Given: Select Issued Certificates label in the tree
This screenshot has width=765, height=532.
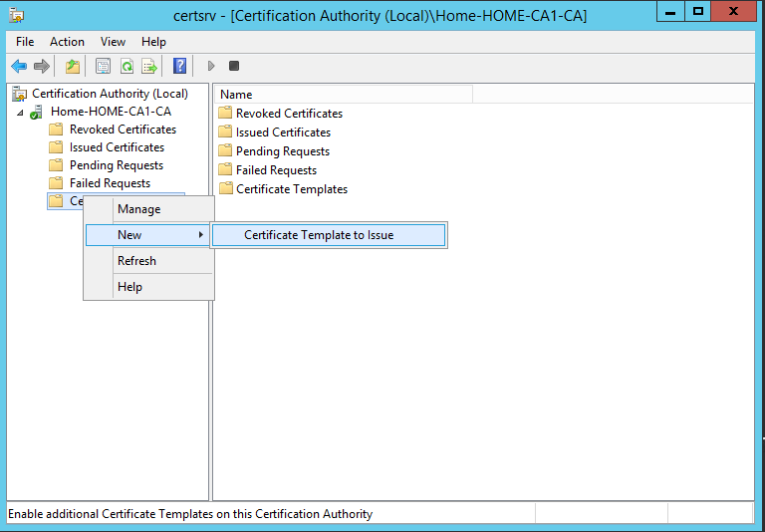Looking at the screenshot, I should pyautogui.click(x=118, y=147).
